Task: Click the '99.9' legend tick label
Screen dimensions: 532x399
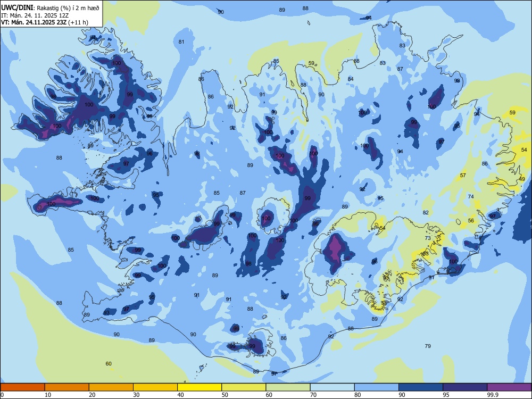Action: coord(493,395)
